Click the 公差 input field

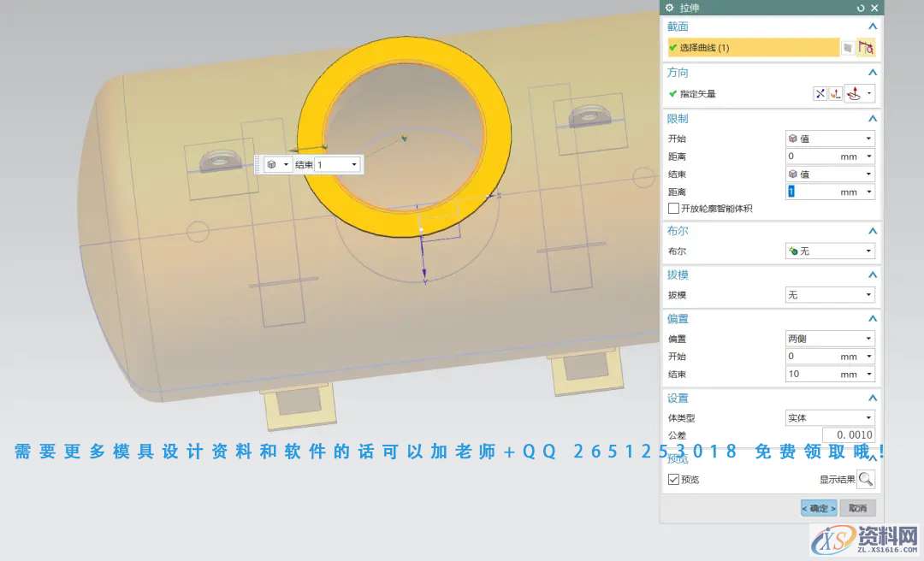pyautogui.click(x=848, y=435)
